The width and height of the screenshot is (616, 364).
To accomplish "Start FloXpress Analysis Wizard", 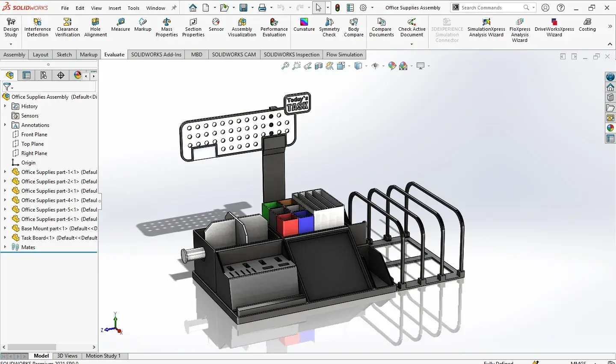I will click(520, 30).
